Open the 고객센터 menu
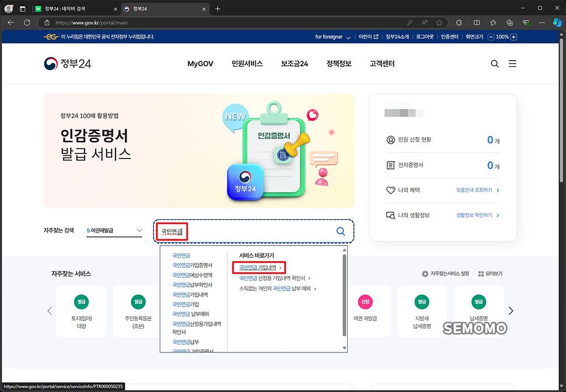The image size is (566, 392). coord(382,64)
